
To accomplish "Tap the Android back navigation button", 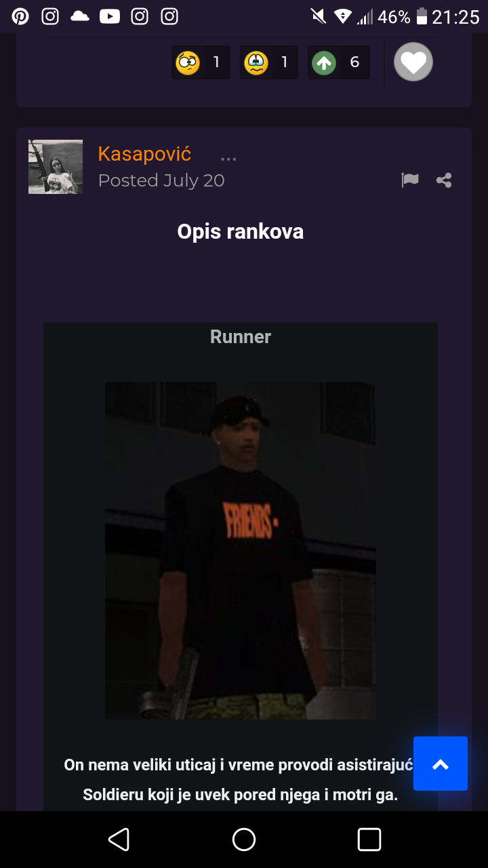I will 119,840.
